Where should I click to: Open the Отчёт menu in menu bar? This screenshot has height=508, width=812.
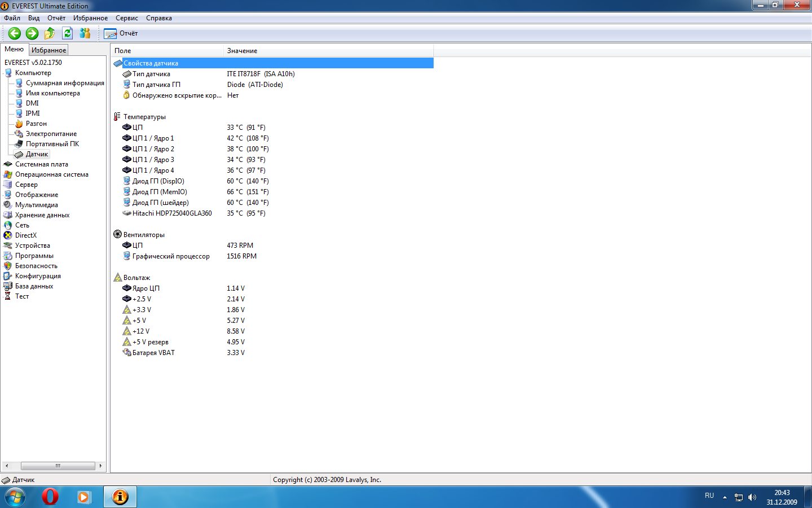56,18
